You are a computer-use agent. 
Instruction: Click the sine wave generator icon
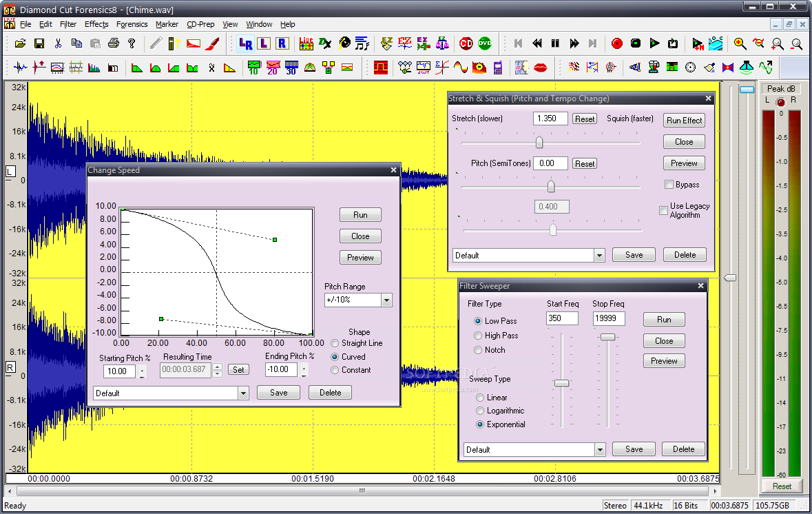460,68
